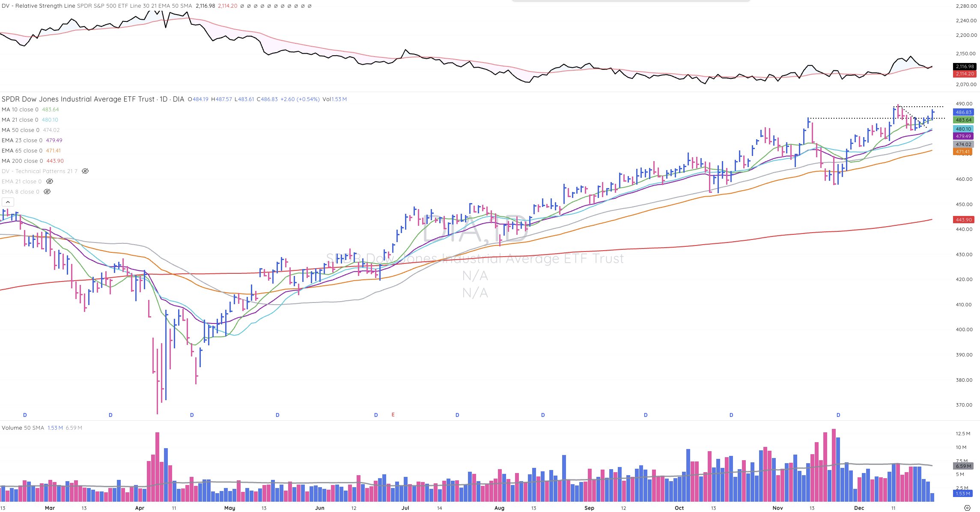Click the dividend 'D' marker just left of 'E'
The height and width of the screenshot is (512, 980).
click(376, 415)
